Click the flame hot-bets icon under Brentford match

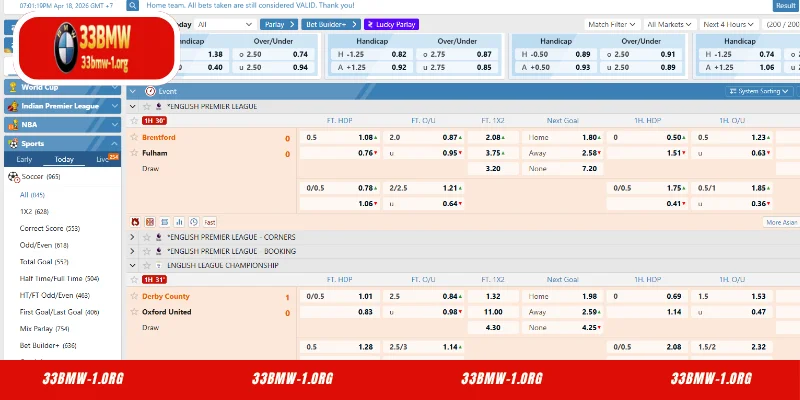coord(135,222)
